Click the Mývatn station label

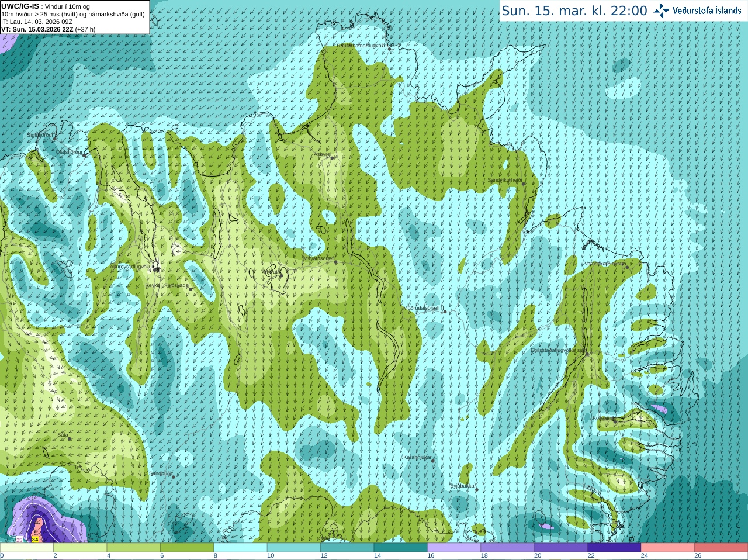click(x=272, y=272)
